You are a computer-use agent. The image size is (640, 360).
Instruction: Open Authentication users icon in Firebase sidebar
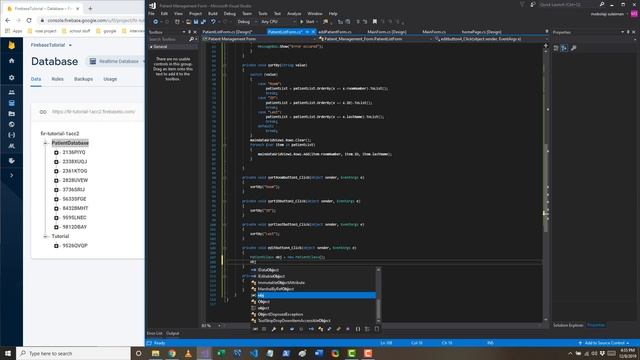[11, 92]
